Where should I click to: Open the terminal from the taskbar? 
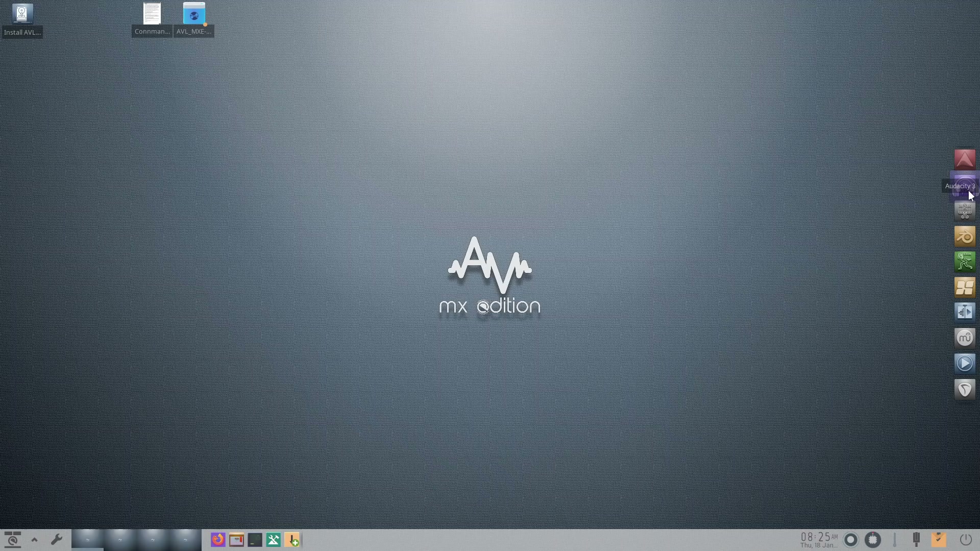pos(255,539)
